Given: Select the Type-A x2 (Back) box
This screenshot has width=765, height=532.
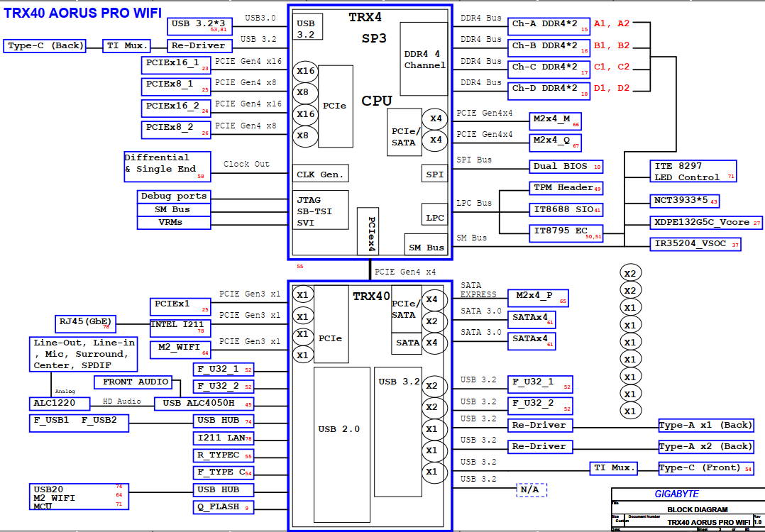Looking at the screenshot, I should point(705,447).
